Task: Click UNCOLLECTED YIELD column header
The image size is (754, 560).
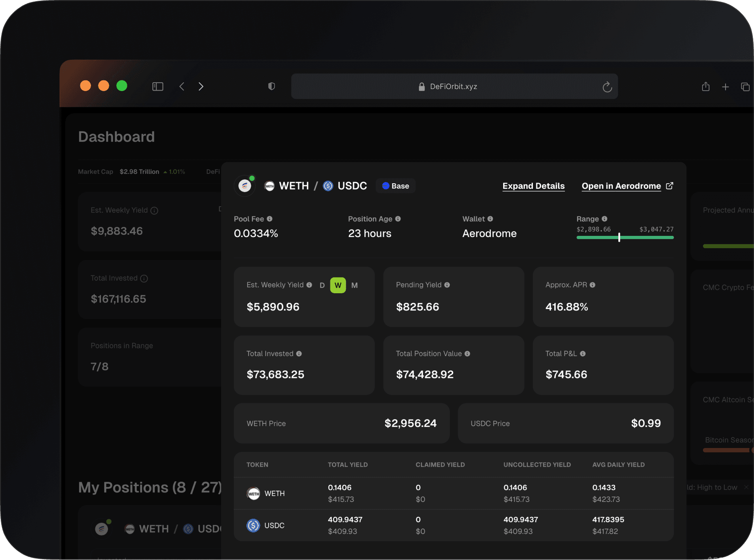Action: pos(537,465)
